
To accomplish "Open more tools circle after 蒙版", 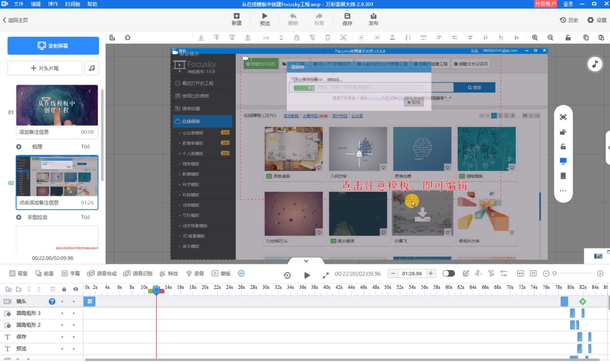I will coord(241,274).
